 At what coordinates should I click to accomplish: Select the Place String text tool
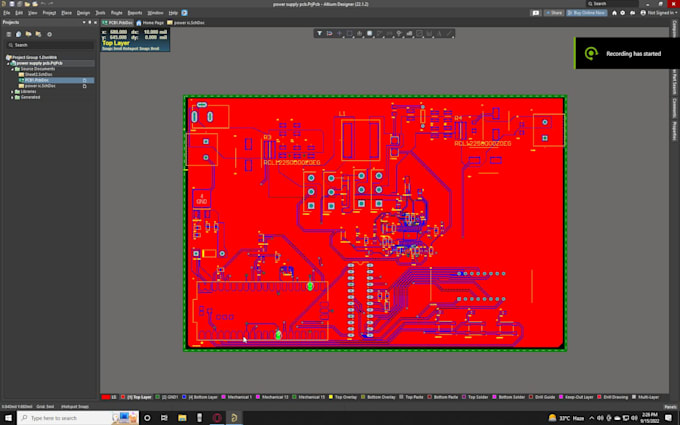pyautogui.click(x=439, y=33)
